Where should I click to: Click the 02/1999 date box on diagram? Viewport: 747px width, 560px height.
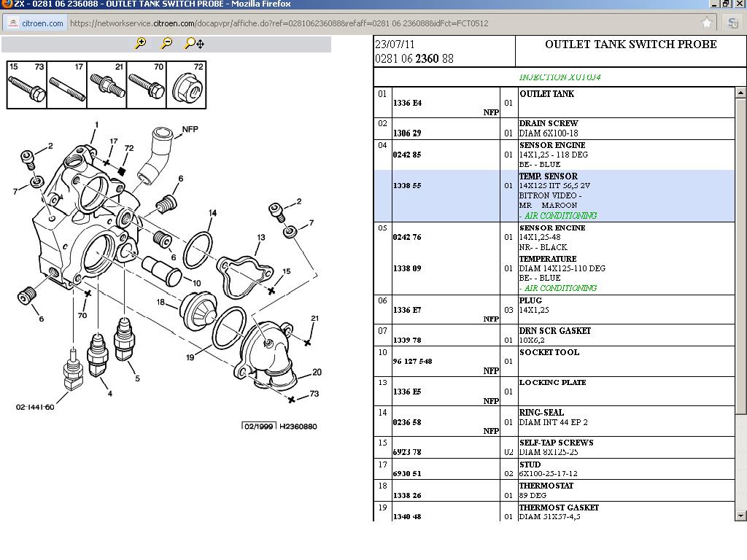point(259,426)
